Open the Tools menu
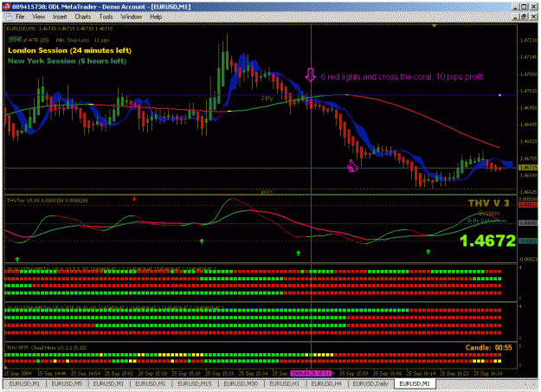 coord(106,16)
